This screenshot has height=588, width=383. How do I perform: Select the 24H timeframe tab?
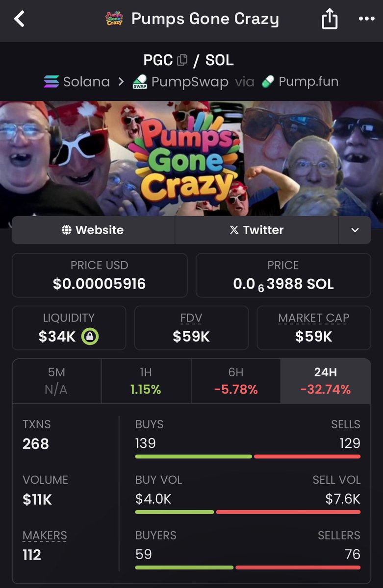pos(326,381)
